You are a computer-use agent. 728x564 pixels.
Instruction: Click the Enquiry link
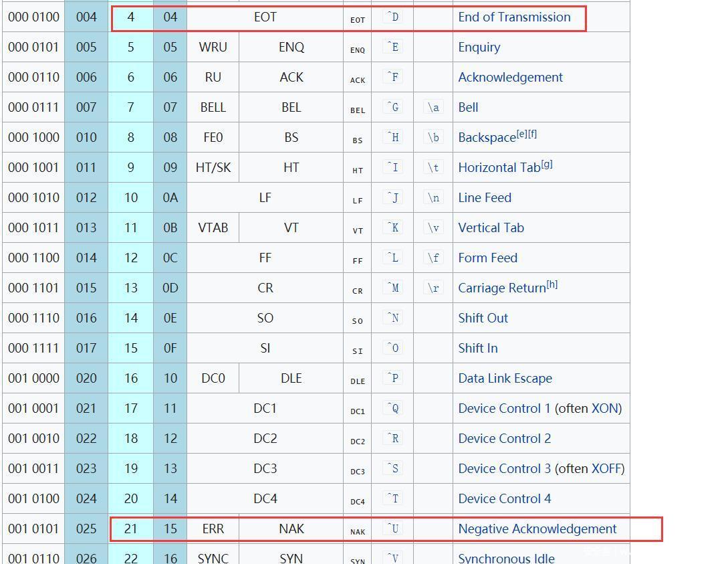point(479,48)
